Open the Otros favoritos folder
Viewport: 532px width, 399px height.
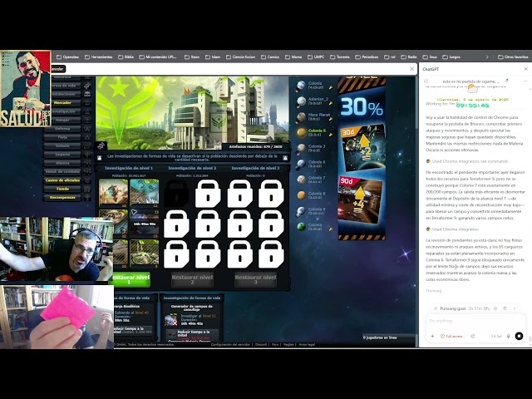click(x=513, y=57)
